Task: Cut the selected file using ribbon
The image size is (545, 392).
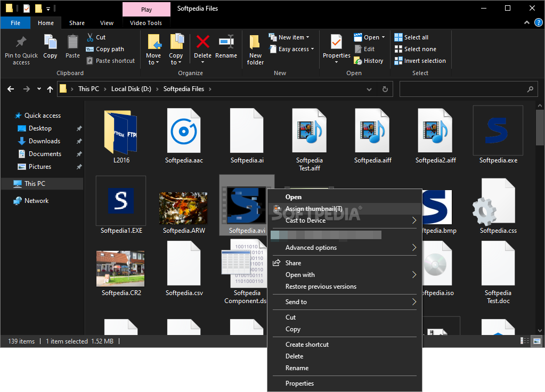Action: click(x=96, y=37)
